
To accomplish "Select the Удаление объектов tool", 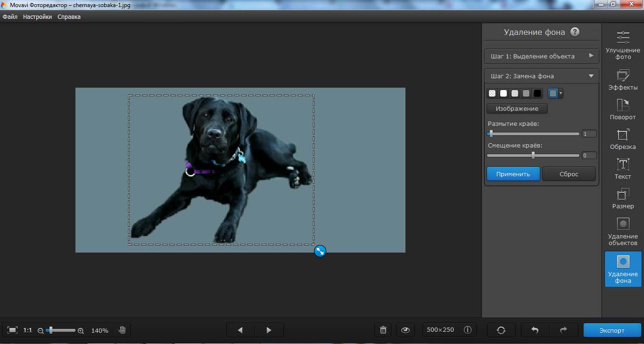I will tap(623, 231).
